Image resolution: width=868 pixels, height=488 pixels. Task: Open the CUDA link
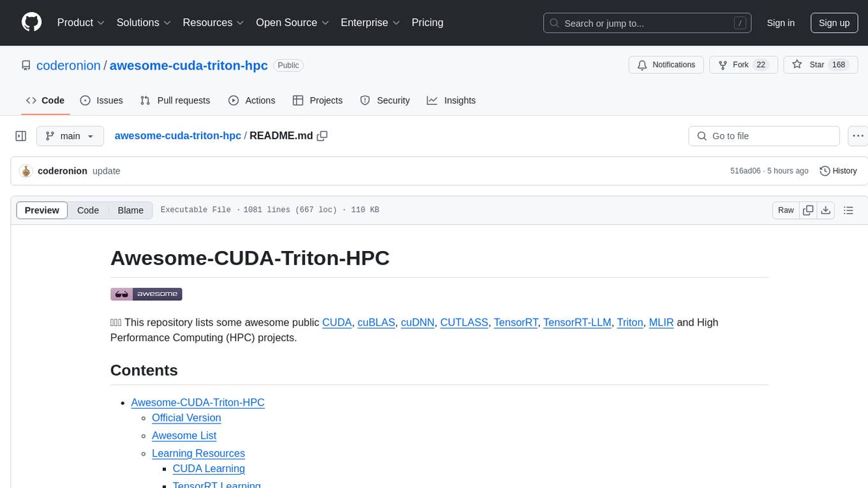click(337, 323)
